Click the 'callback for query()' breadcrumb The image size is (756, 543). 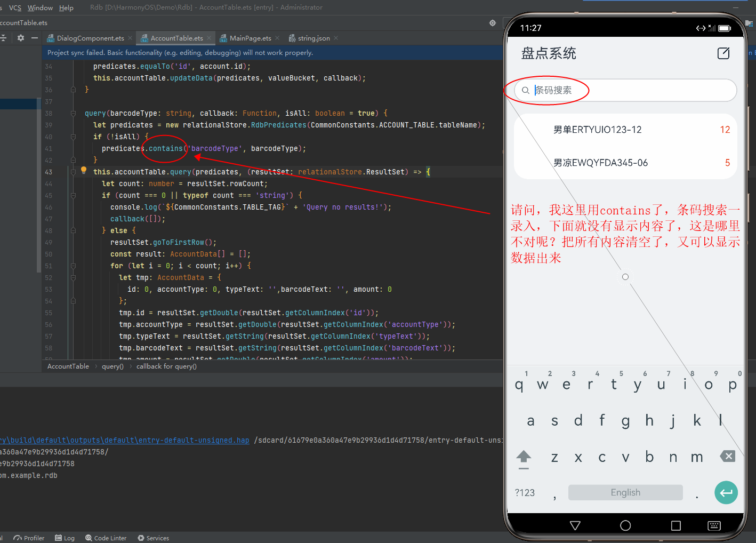[x=166, y=366]
